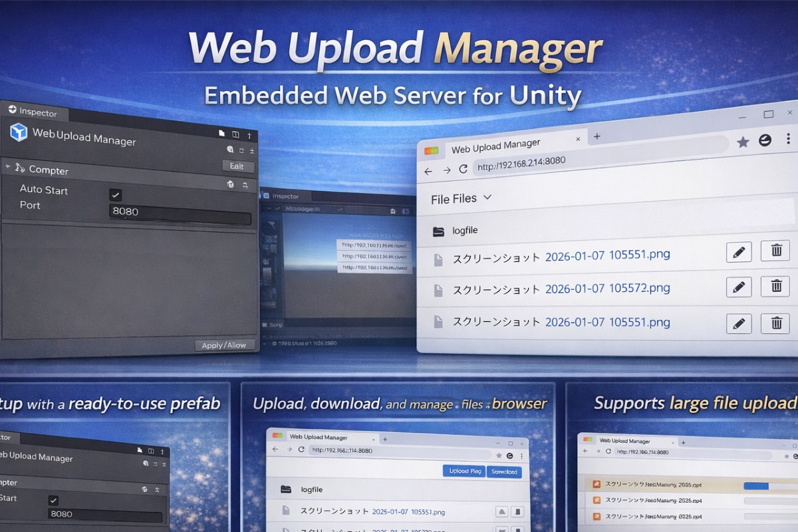798x532 pixels.
Task: Go forward in the large browser window
Action: coord(446,170)
